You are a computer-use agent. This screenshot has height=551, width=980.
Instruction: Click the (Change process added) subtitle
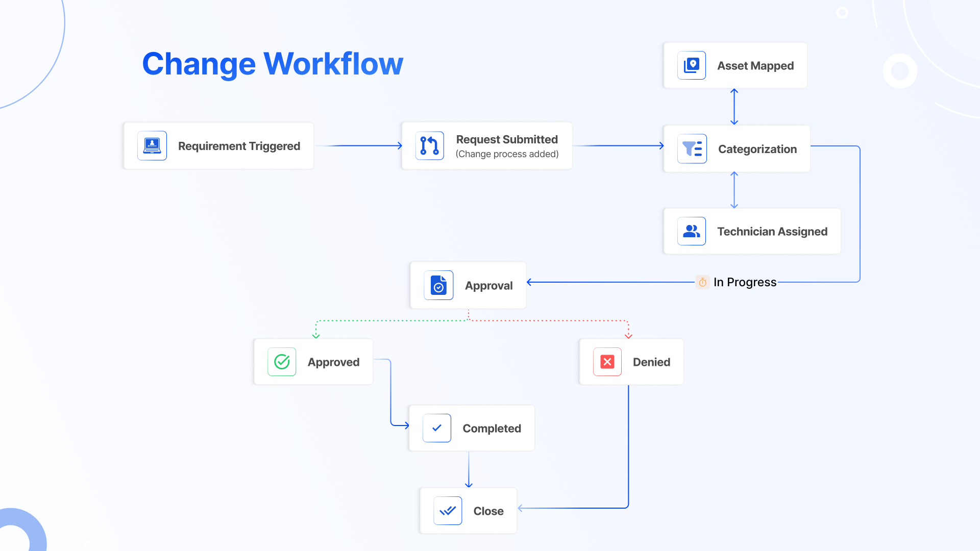507,154
